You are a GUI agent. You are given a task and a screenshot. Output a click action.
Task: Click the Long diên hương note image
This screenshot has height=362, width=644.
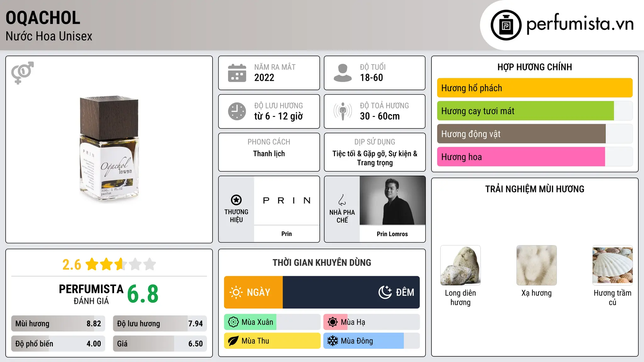point(460,265)
